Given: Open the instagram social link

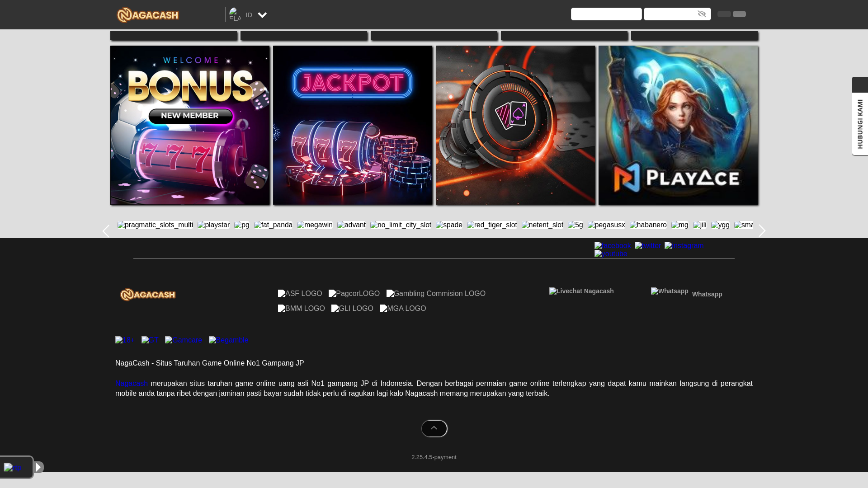Looking at the screenshot, I should (x=684, y=246).
